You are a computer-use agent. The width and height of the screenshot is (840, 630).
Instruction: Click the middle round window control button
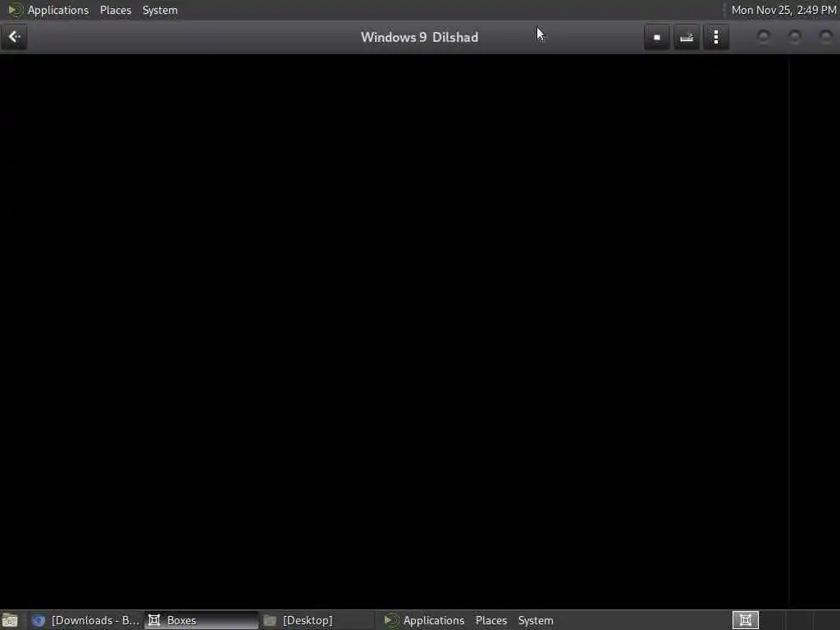(x=795, y=37)
